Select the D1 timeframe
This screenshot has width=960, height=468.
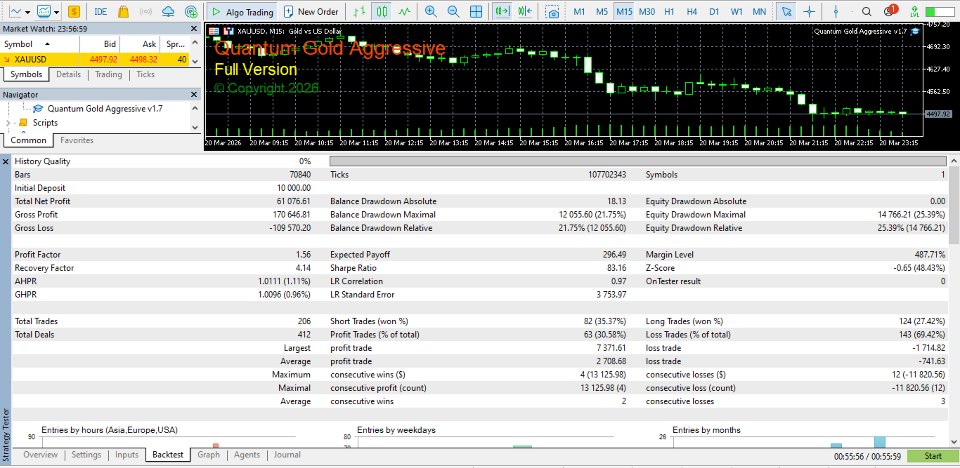714,11
